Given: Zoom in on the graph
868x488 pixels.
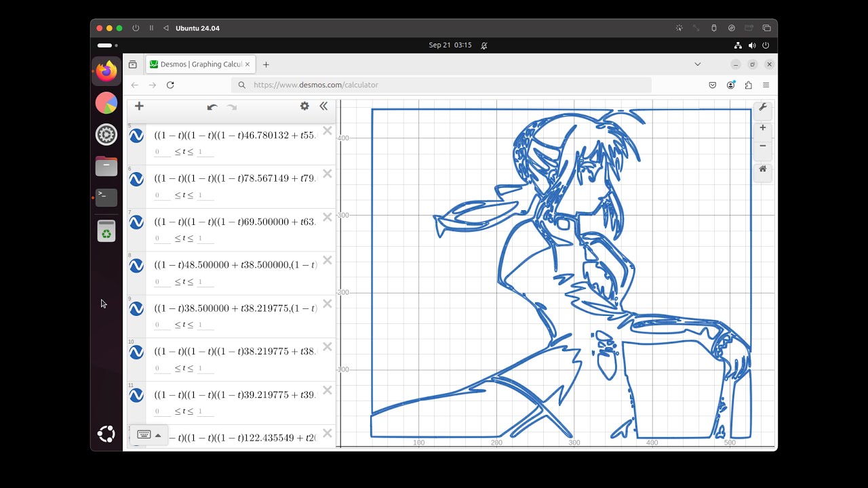Looking at the screenshot, I should click(x=763, y=127).
